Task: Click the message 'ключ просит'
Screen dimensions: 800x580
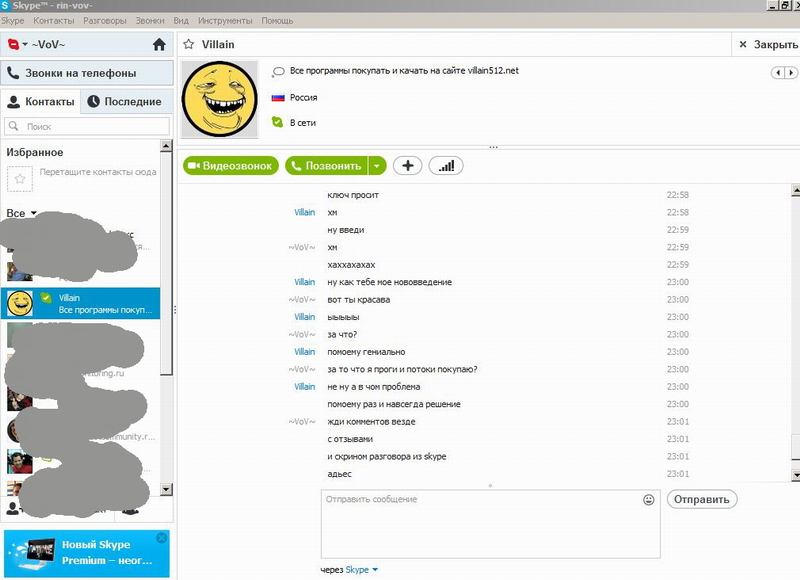Action: (x=353, y=195)
